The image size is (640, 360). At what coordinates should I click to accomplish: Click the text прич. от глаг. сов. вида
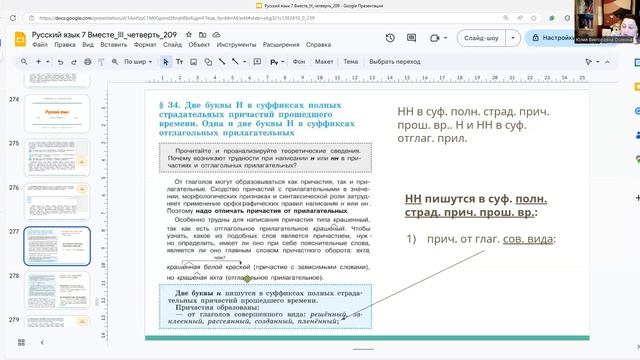(491, 239)
